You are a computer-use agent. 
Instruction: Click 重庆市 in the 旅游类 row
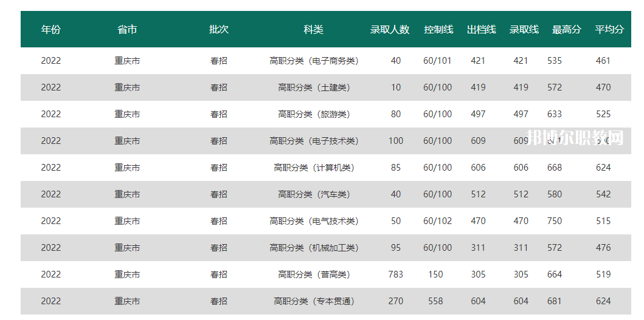[x=127, y=114]
